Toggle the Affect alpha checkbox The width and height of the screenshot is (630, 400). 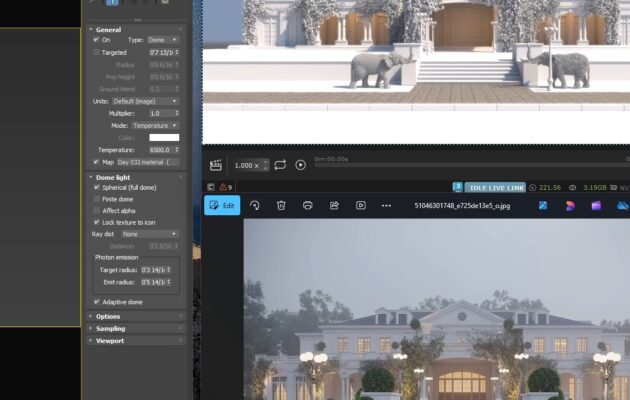[x=96, y=210]
